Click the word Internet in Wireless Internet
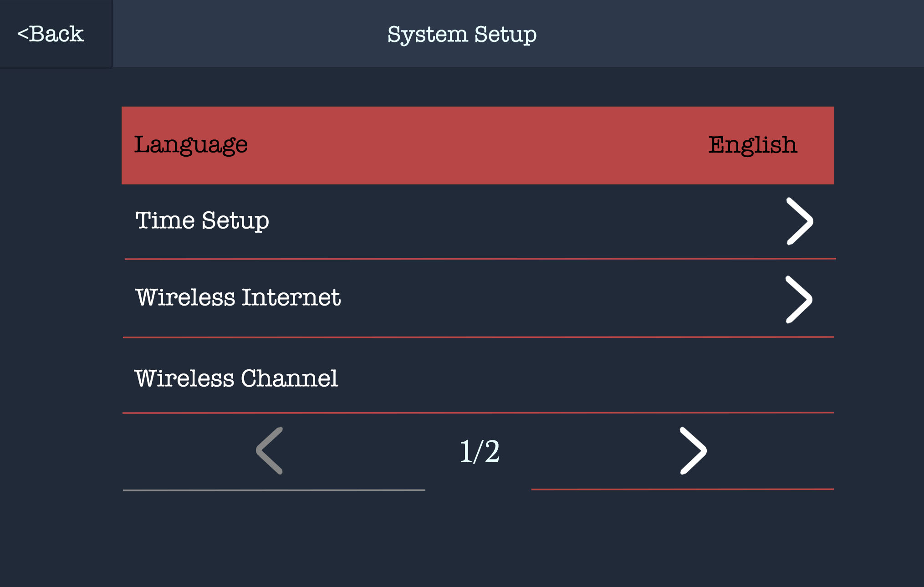Image resolution: width=924 pixels, height=587 pixels. (x=291, y=298)
